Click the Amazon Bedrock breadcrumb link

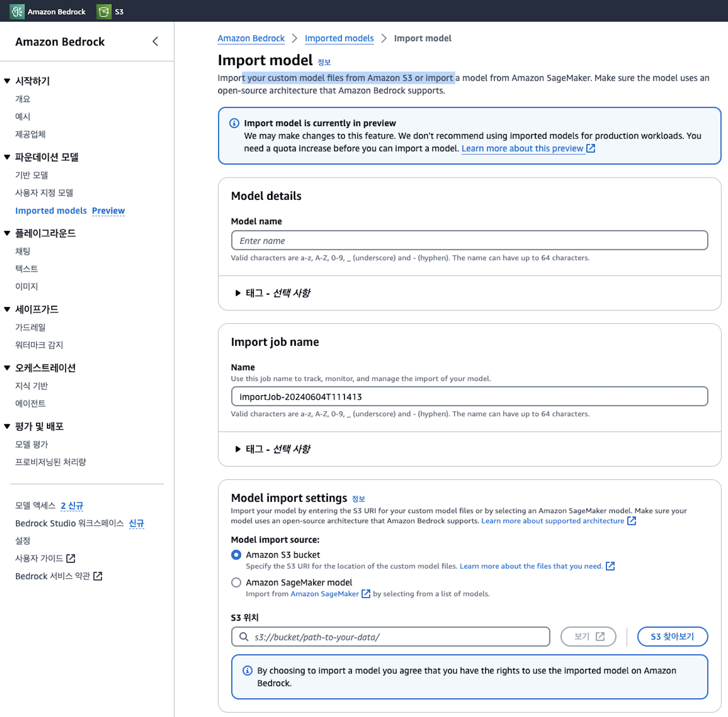coord(251,38)
